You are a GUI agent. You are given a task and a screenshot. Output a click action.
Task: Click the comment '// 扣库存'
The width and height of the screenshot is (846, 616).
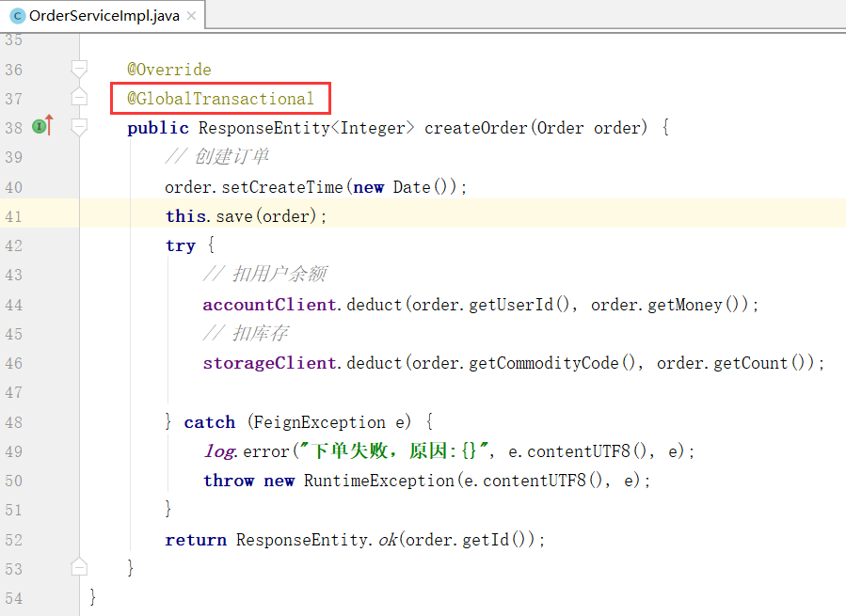(246, 333)
